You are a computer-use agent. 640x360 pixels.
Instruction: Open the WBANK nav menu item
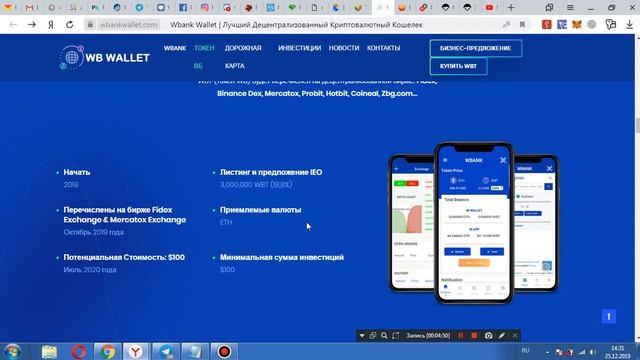(175, 48)
